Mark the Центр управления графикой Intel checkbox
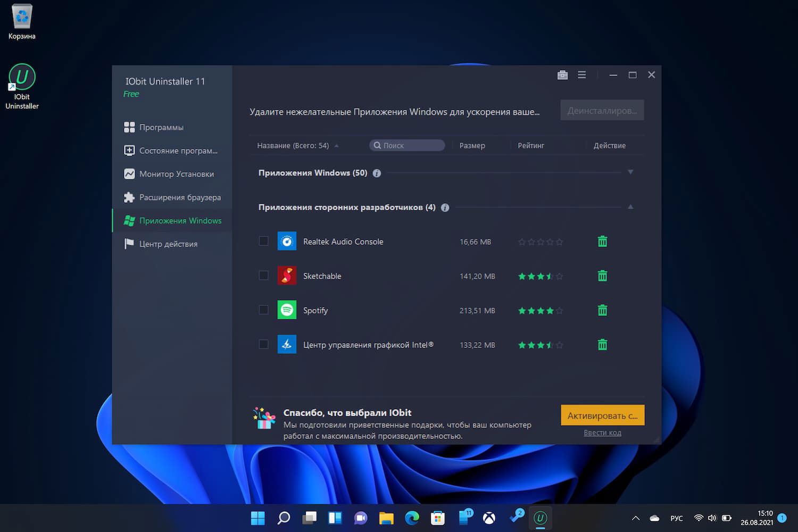The height and width of the screenshot is (532, 798). (263, 344)
